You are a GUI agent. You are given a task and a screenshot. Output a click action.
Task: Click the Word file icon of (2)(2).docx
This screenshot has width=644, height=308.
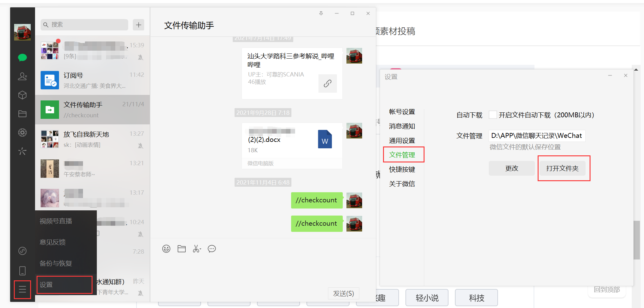[x=325, y=139]
